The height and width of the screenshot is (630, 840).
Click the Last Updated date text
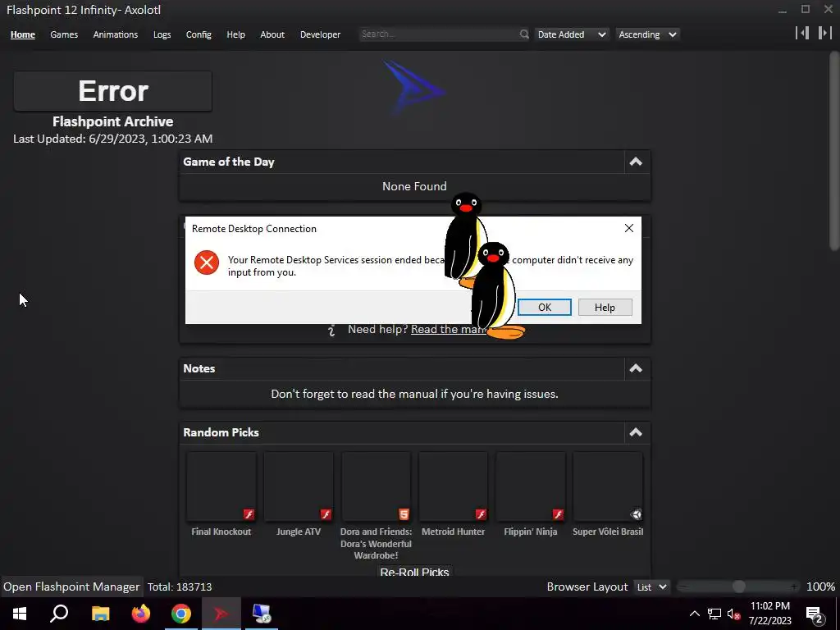(112, 139)
